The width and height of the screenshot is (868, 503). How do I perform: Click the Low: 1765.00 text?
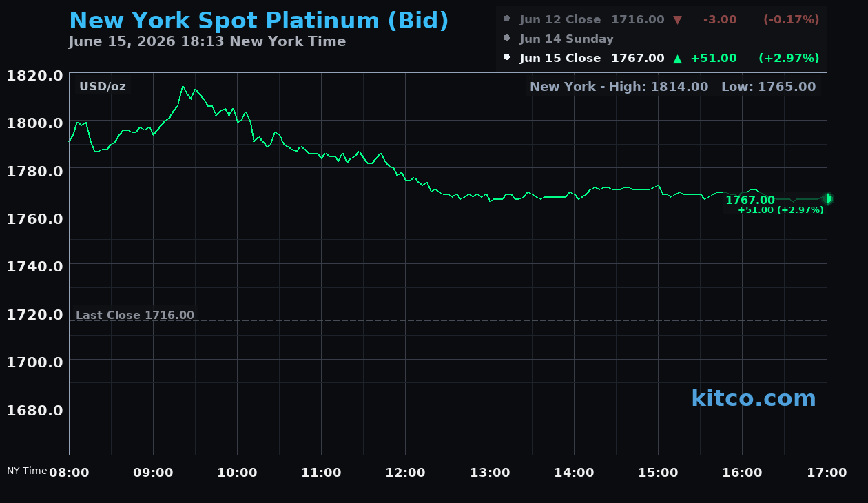[x=768, y=87]
